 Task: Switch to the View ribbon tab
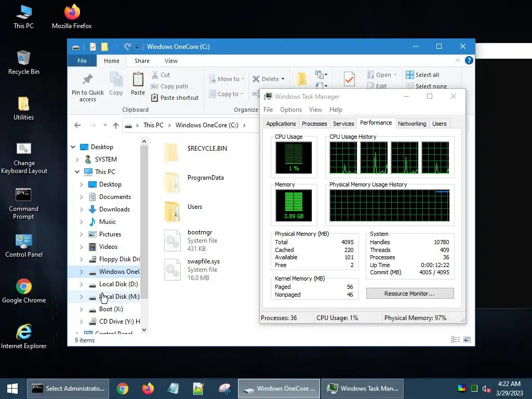[171, 61]
